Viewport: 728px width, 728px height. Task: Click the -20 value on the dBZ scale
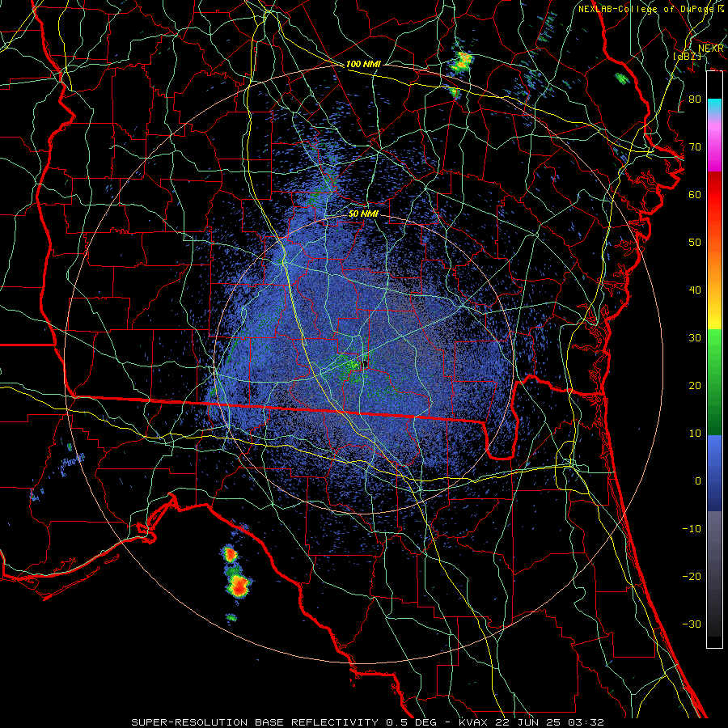pos(692,576)
